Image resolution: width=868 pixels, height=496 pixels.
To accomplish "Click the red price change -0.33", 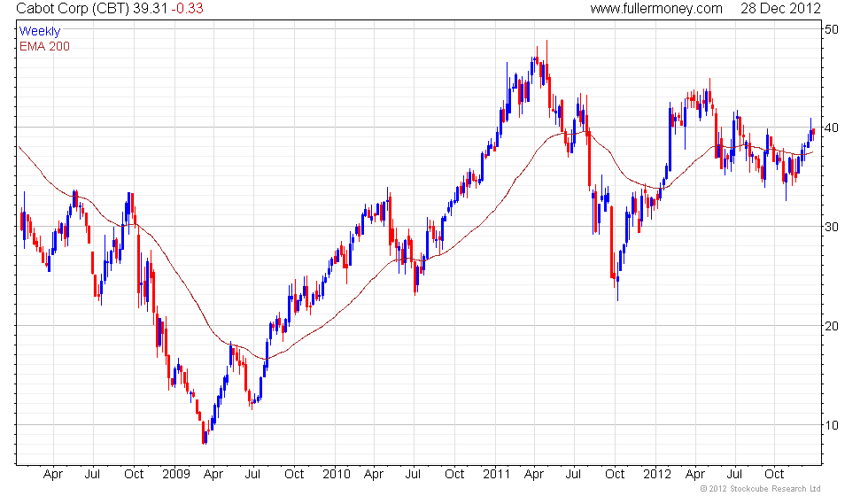I will (187, 8).
